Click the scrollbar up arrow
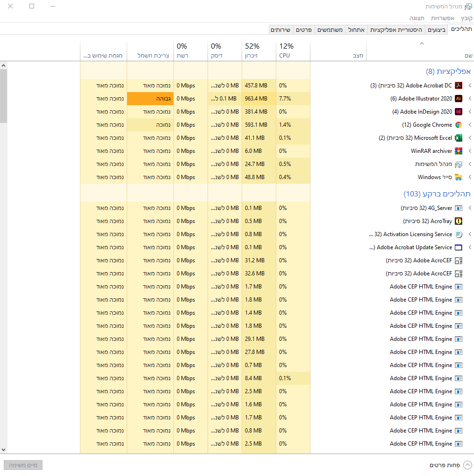474x476 pixels. click(3, 65)
